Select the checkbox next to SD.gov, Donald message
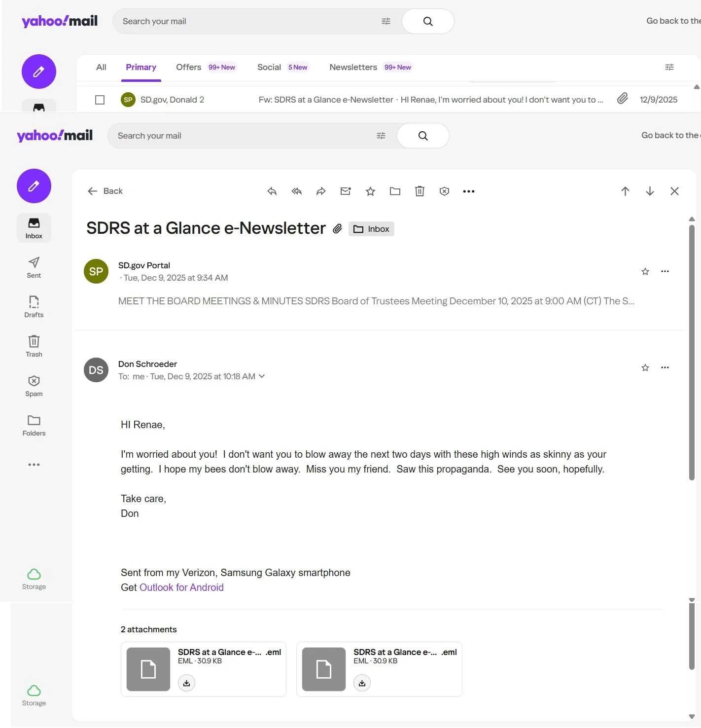This screenshot has height=728, width=701. pyautogui.click(x=100, y=100)
